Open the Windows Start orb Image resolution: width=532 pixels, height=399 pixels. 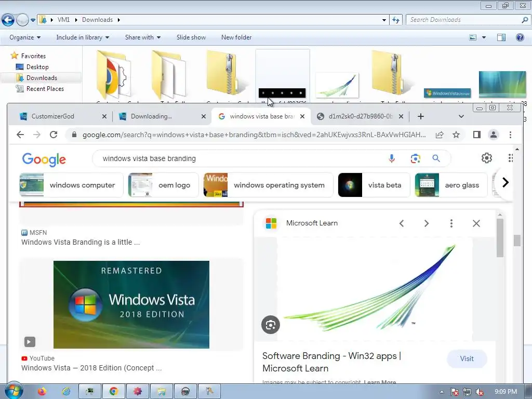tap(14, 391)
